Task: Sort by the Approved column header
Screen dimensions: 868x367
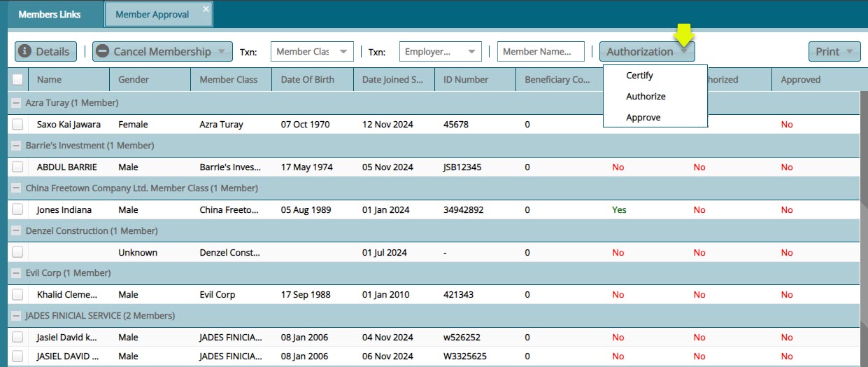Action: pos(815,79)
